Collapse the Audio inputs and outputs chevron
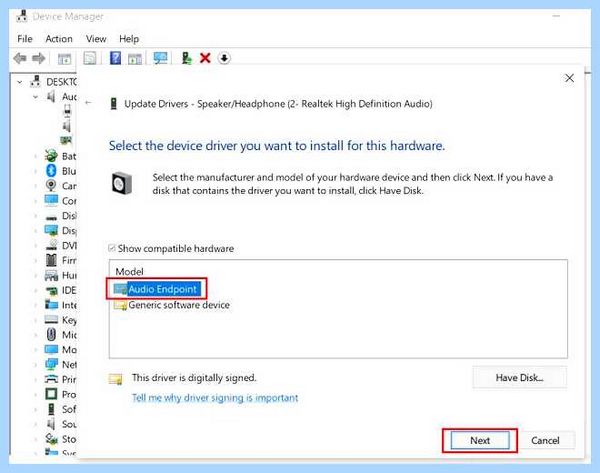Image resolution: width=600 pixels, height=473 pixels. (36, 97)
